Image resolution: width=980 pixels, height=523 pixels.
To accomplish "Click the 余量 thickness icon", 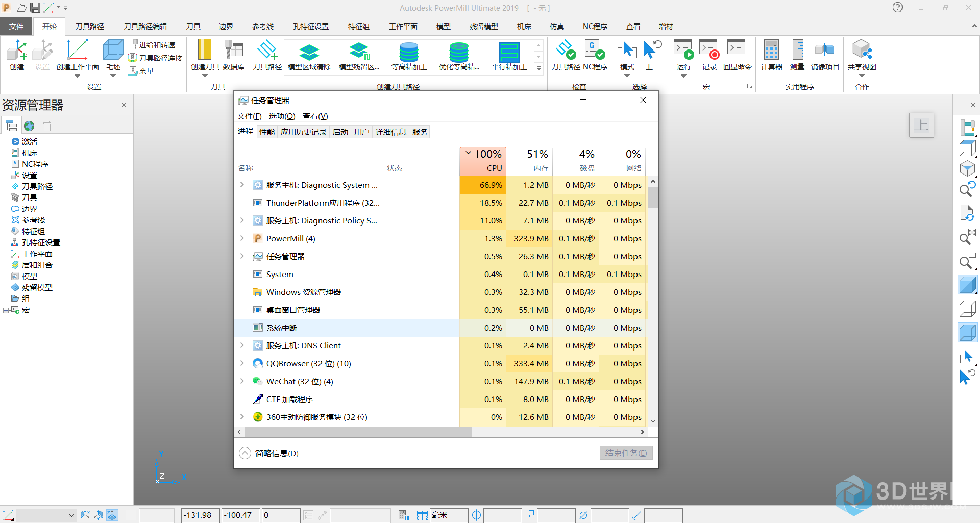I will (141, 71).
